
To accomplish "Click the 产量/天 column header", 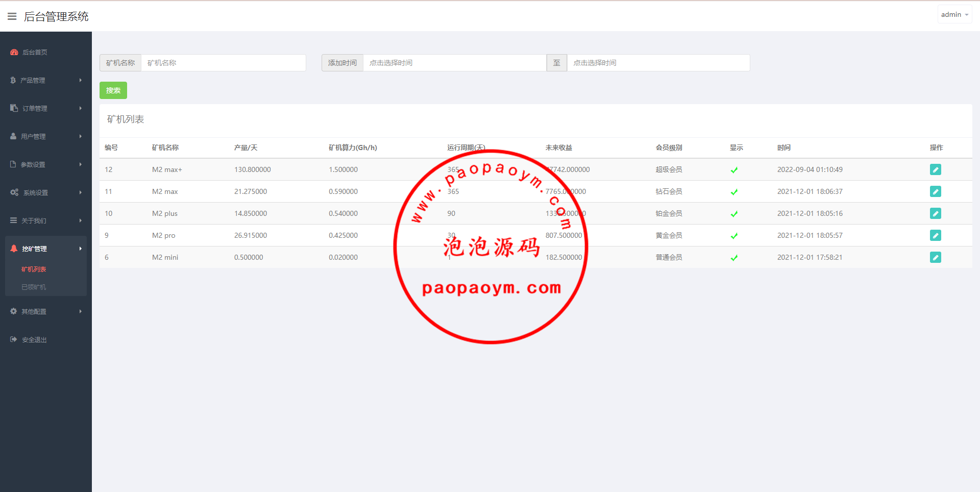I will pos(246,147).
